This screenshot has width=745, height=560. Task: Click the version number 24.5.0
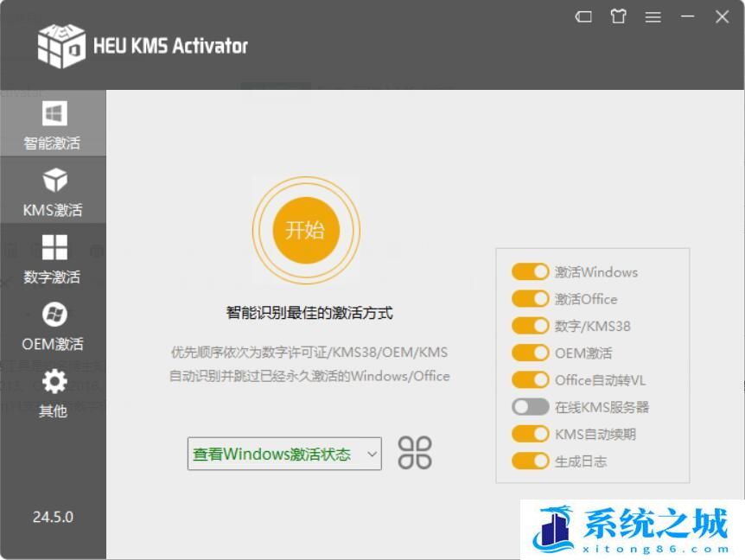[x=53, y=517]
